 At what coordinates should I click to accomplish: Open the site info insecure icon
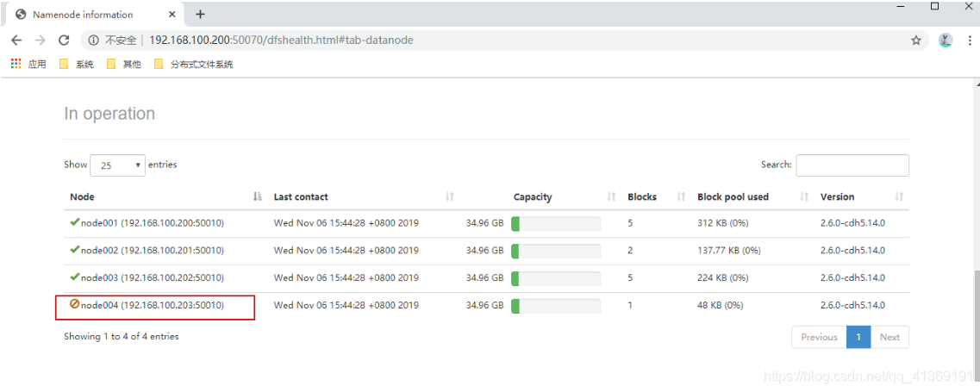94,40
